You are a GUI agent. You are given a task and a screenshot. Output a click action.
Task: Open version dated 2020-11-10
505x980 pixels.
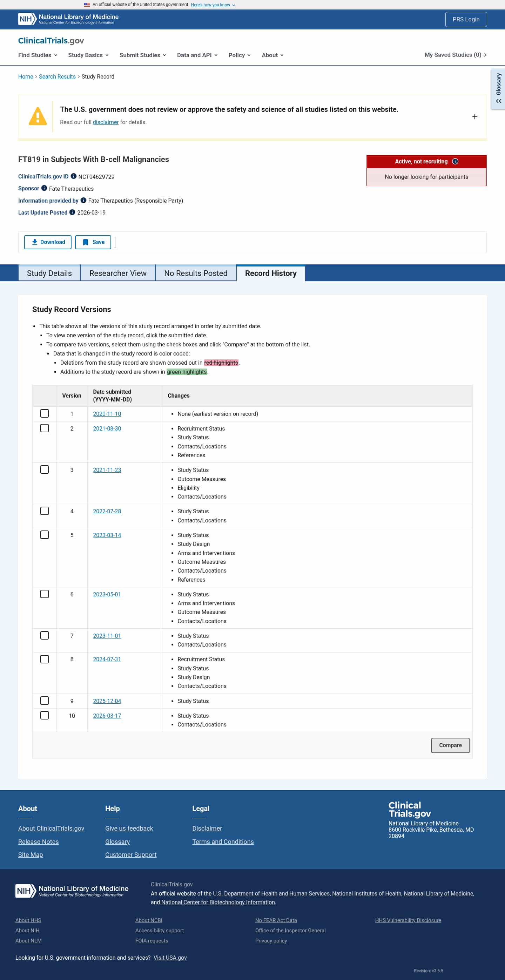[x=107, y=413]
